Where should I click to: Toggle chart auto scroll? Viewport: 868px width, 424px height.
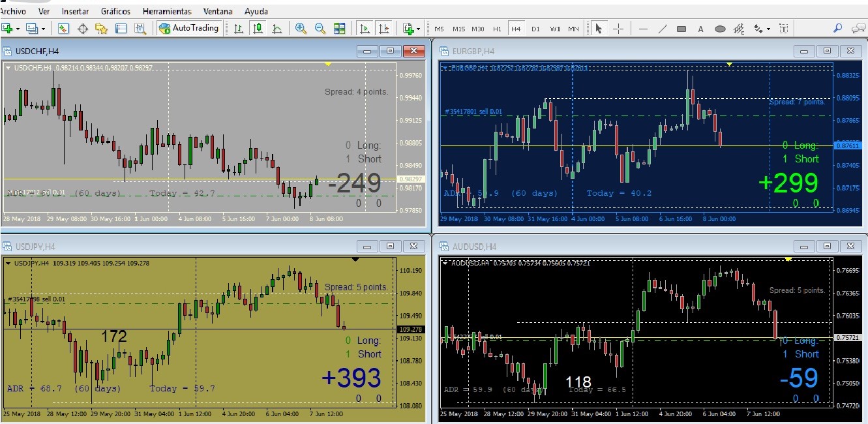(365, 28)
